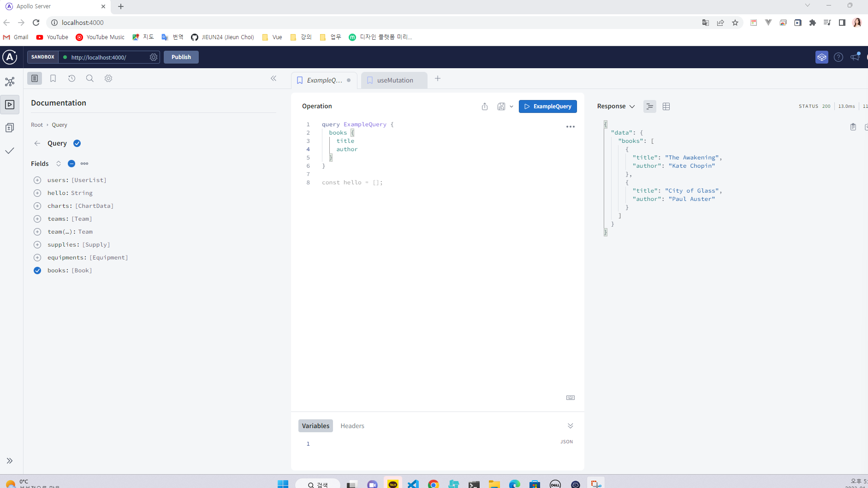Copy the response JSON

click(853, 127)
